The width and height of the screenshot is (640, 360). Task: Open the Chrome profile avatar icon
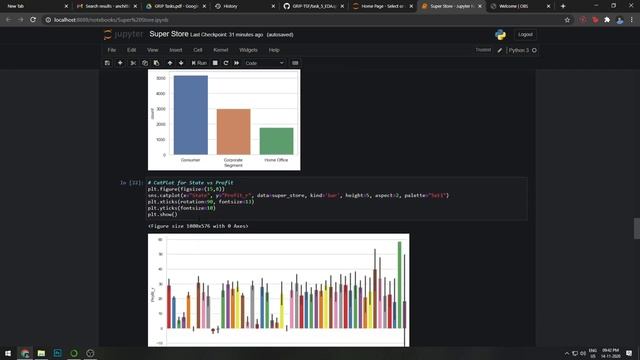tap(620, 20)
